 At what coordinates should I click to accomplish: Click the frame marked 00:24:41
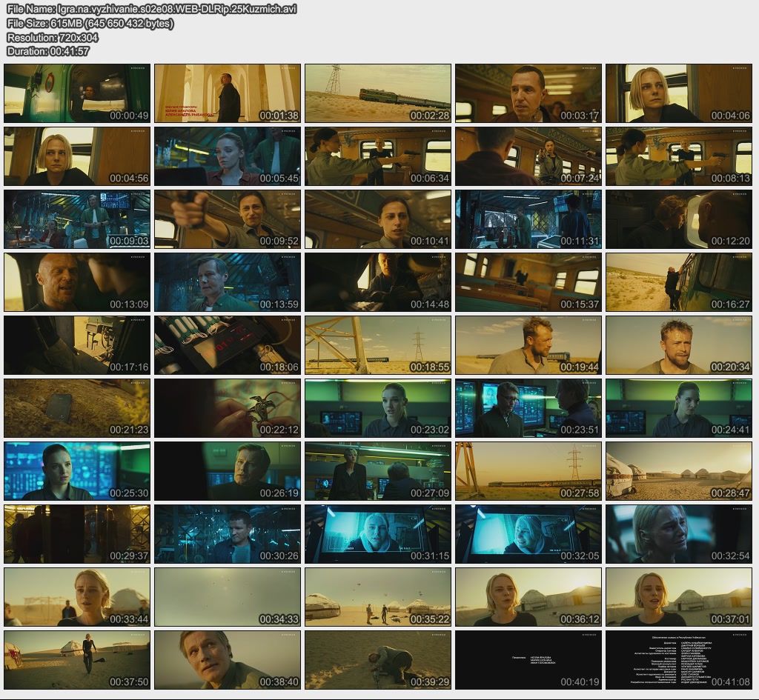pyautogui.click(x=679, y=408)
